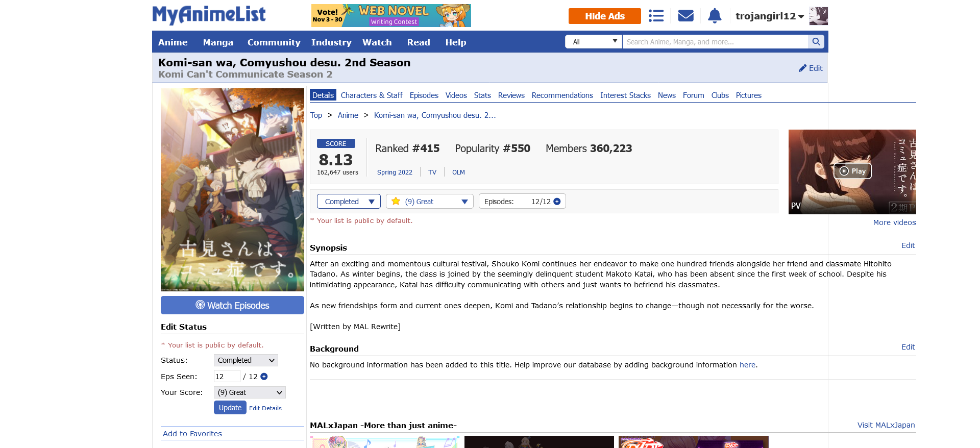The width and height of the screenshot is (980, 448).
Task: Click the Update button
Action: pos(230,408)
